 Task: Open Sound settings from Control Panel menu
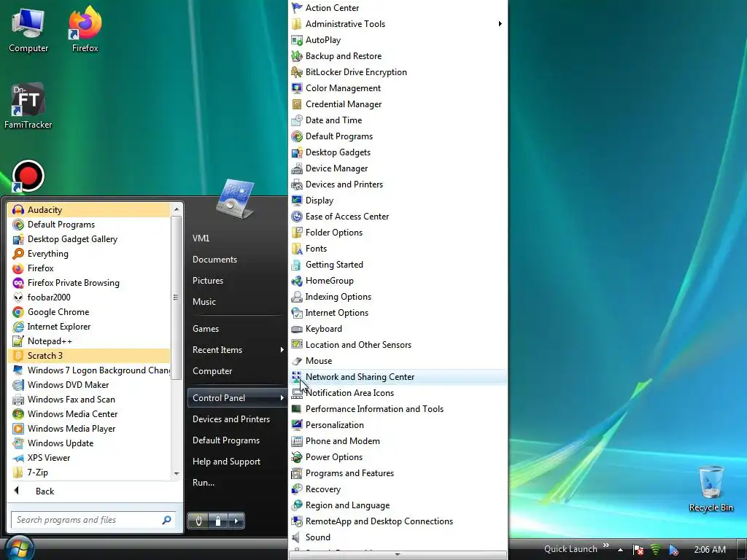pyautogui.click(x=398, y=537)
